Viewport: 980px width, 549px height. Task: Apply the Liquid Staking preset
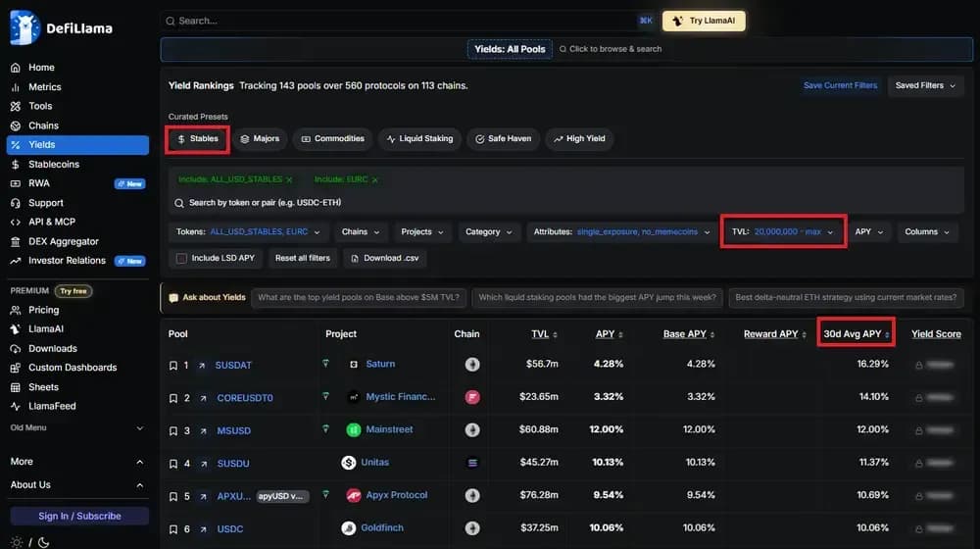click(x=420, y=139)
